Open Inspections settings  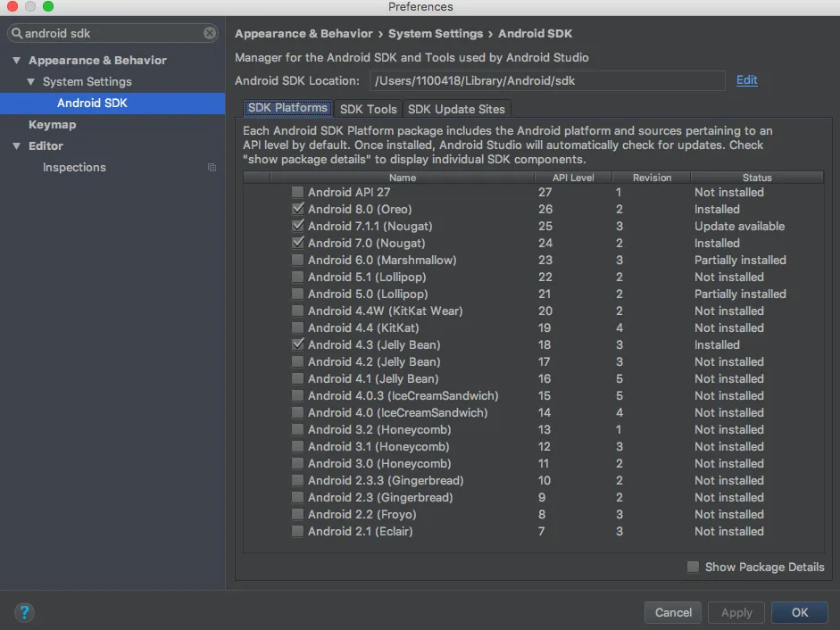[x=74, y=167]
